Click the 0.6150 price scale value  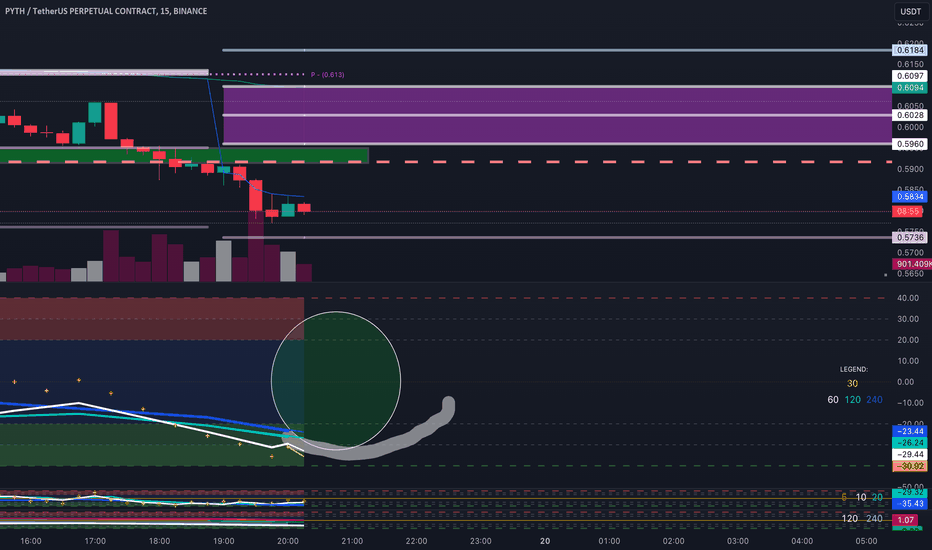point(910,64)
